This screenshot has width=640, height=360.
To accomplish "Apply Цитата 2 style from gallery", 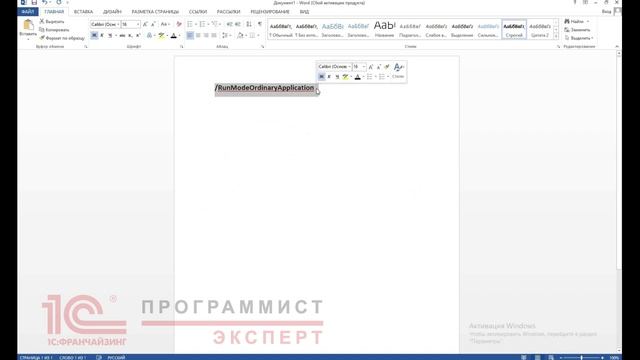I will pos(540,30).
